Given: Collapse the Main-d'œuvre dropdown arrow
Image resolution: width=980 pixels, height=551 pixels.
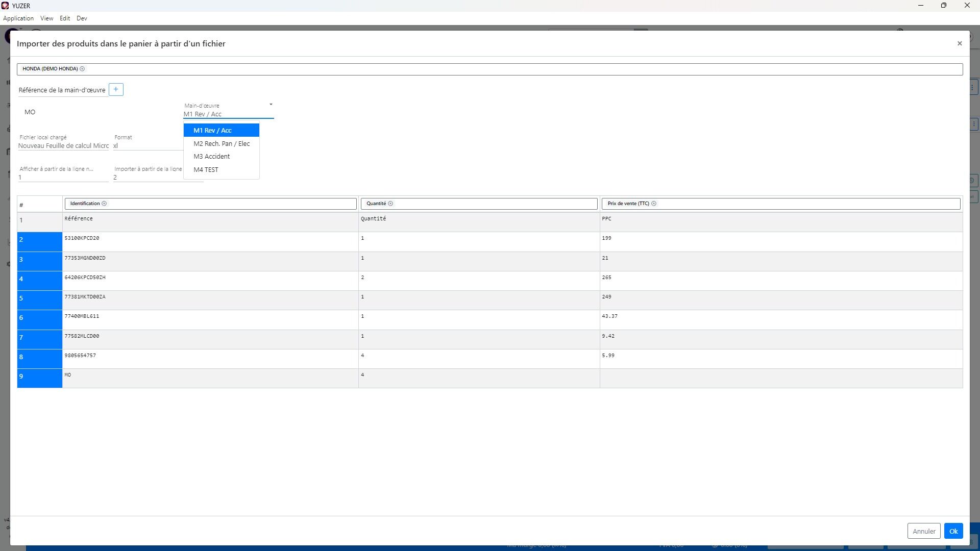Looking at the screenshot, I should [271, 105].
